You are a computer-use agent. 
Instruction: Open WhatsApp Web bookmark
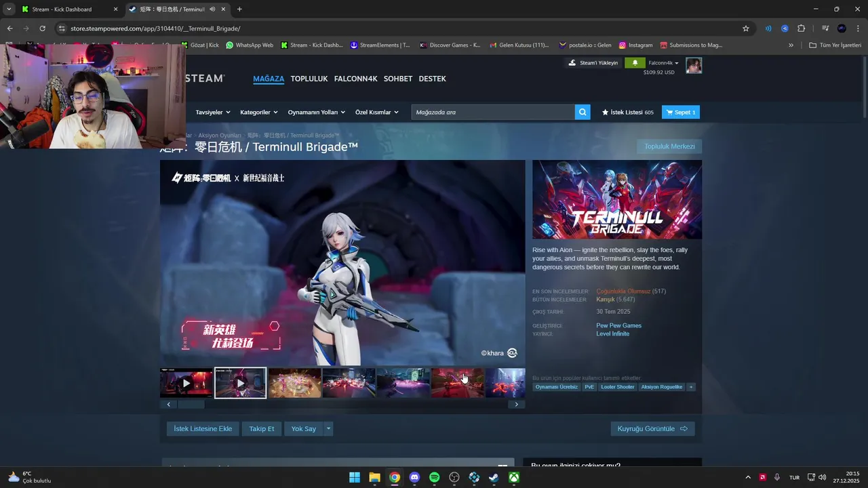(x=250, y=45)
